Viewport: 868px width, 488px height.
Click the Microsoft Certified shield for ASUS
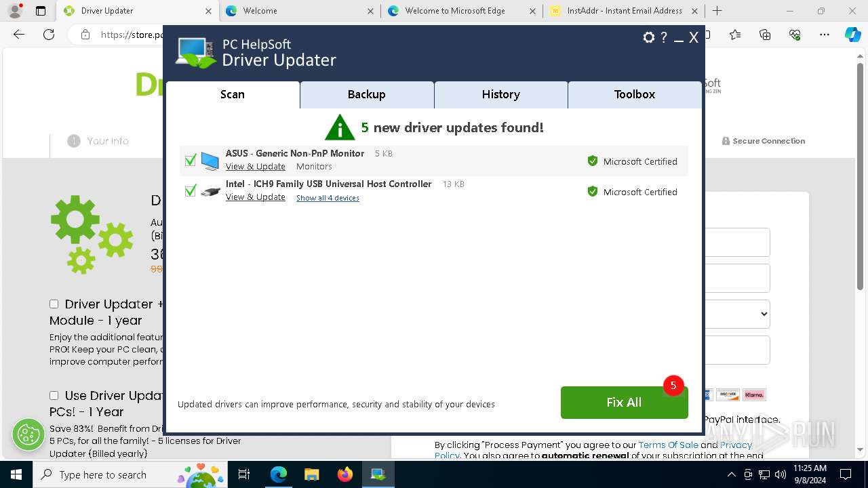593,161
